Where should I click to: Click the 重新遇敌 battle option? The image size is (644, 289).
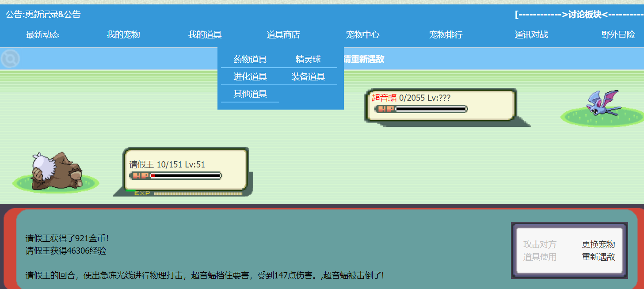598,257
